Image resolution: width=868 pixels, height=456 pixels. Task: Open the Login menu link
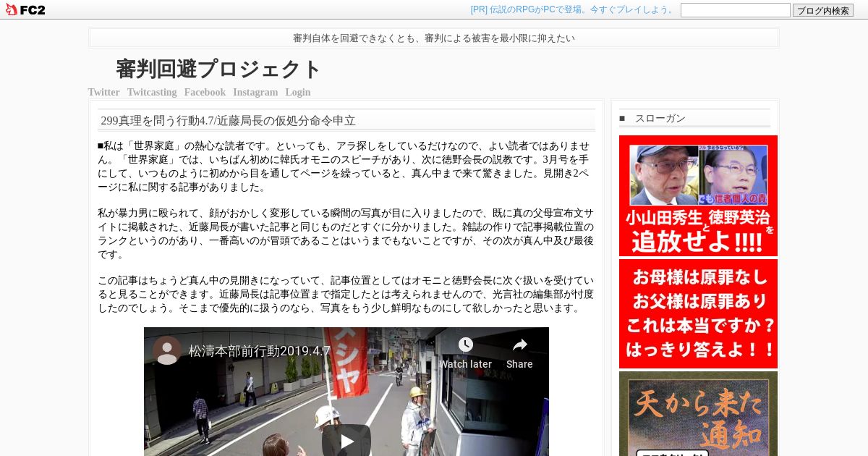[x=298, y=92]
